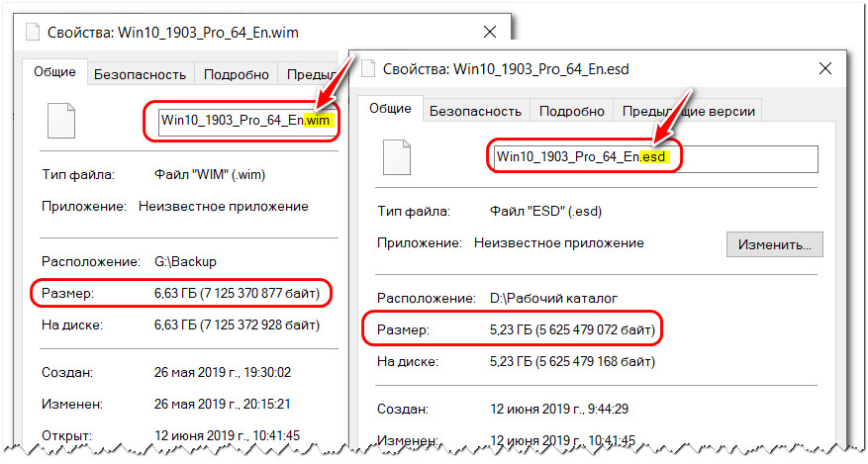Click the Расположение: label in the esd window
868x464 pixels.
click(427, 298)
